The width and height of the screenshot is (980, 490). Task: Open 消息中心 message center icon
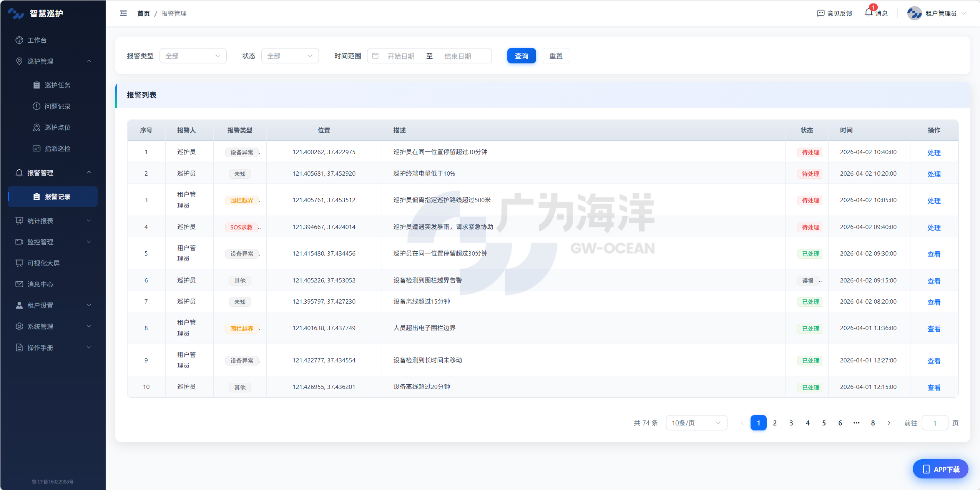[19, 284]
